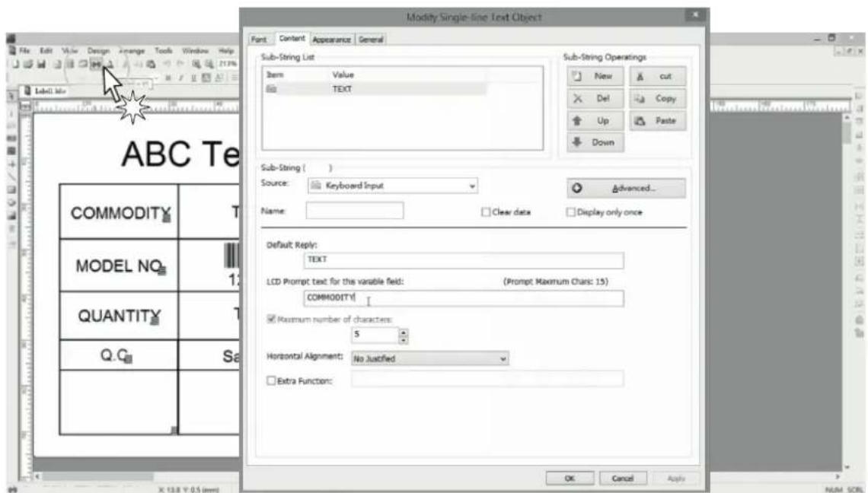Click the Default Reply text field
Image resolution: width=868 pixels, height=493 pixels.
point(464,259)
